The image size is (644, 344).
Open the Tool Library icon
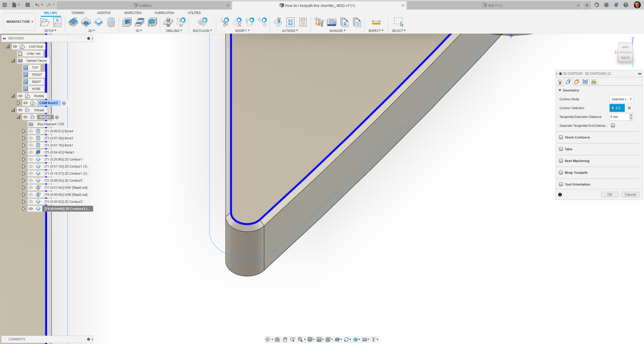pos(319,22)
